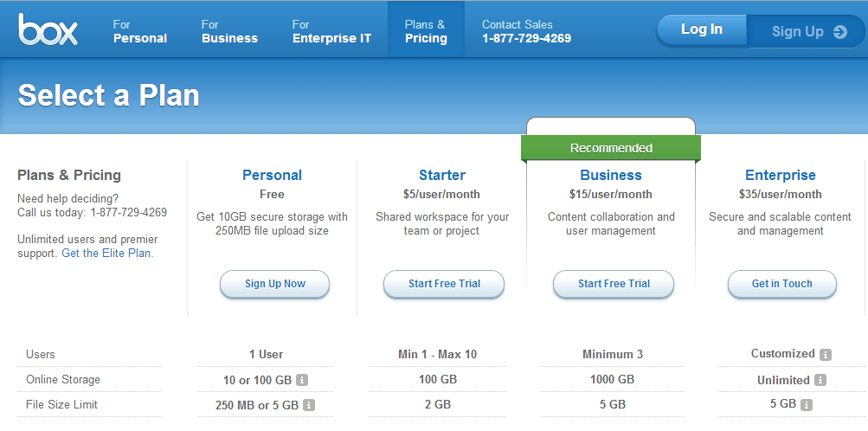This screenshot has height=431, width=868.
Task: Open info icon beside Customized users
Action: click(x=826, y=355)
